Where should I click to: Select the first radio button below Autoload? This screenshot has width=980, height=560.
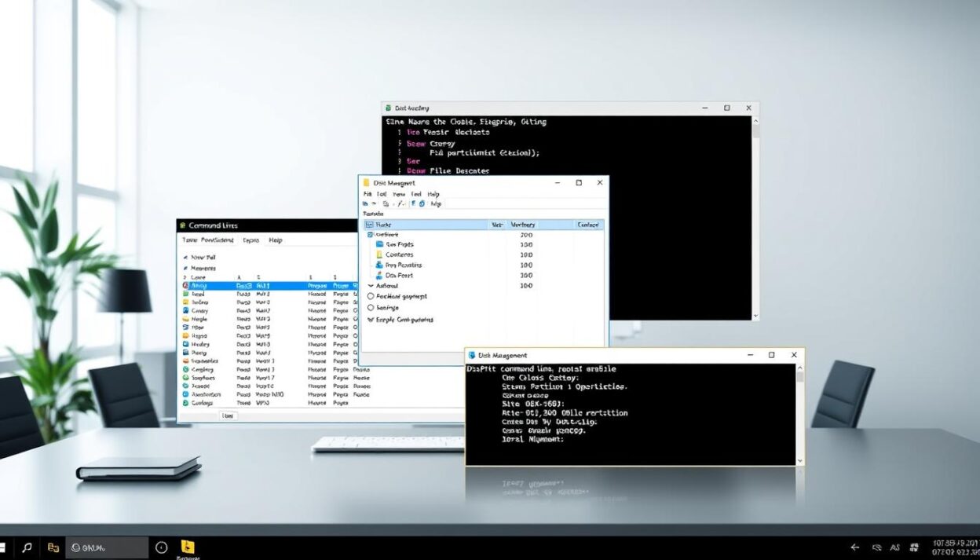click(x=371, y=297)
